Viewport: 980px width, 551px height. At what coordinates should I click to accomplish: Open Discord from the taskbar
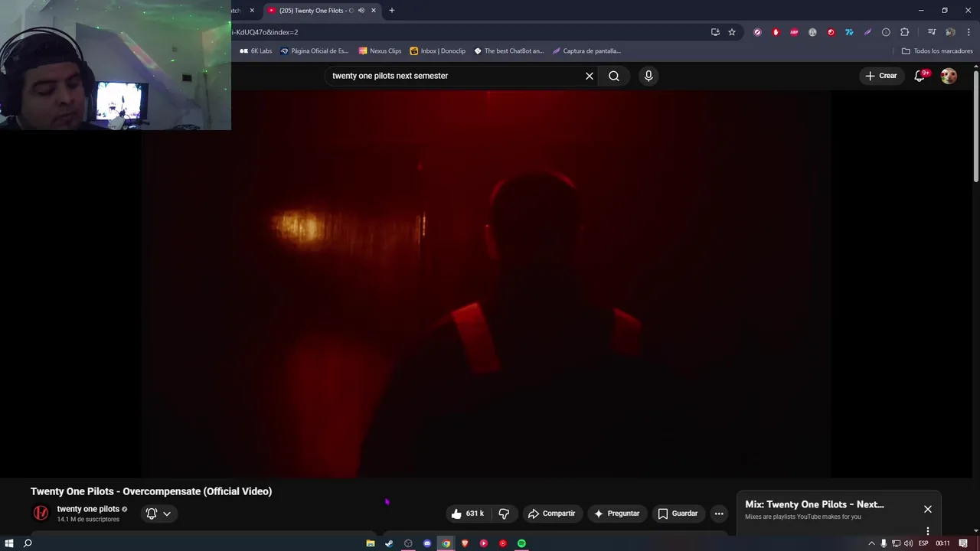427,543
